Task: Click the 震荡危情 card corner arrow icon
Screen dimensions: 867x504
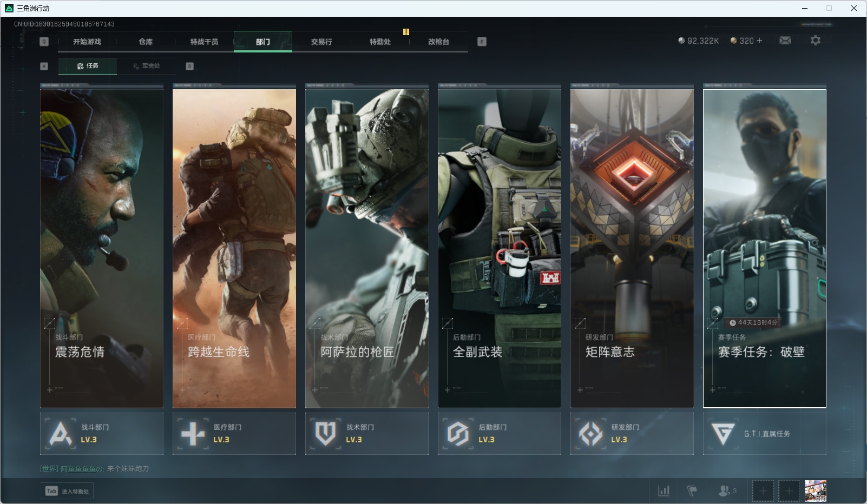Action: click(49, 323)
